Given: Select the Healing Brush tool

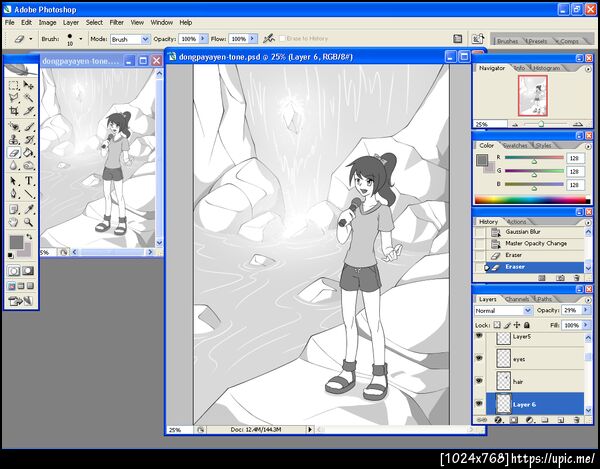Looking at the screenshot, I should tap(14, 127).
